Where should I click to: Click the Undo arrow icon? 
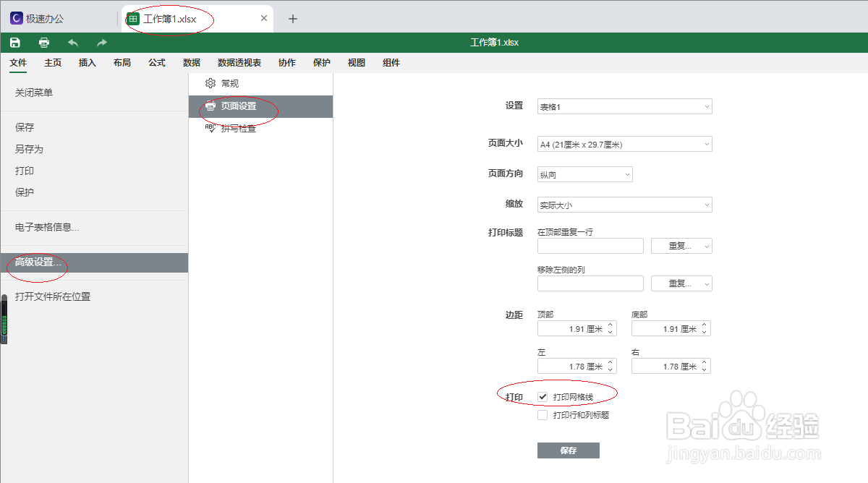click(72, 42)
